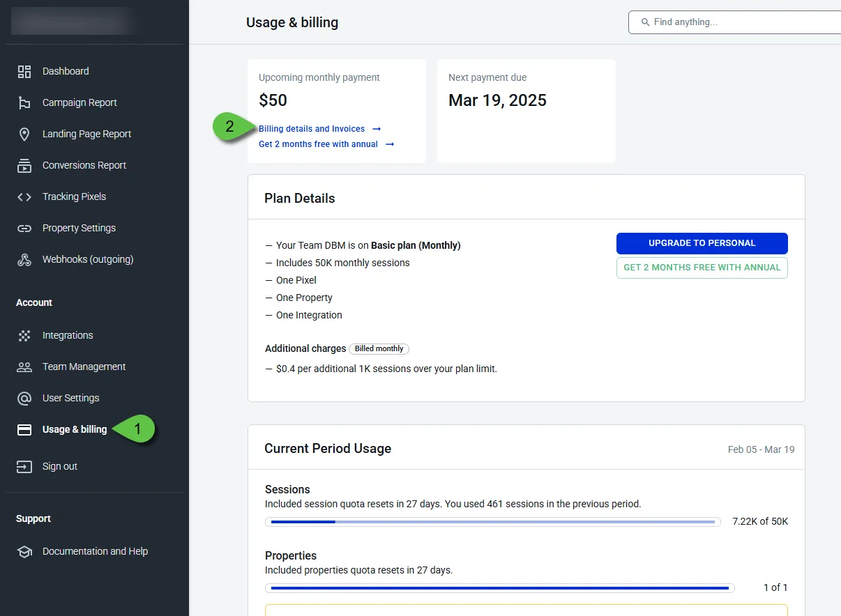This screenshot has height=616, width=841.
Task: Click arrow beside Get 2 months free
Action: (x=390, y=144)
